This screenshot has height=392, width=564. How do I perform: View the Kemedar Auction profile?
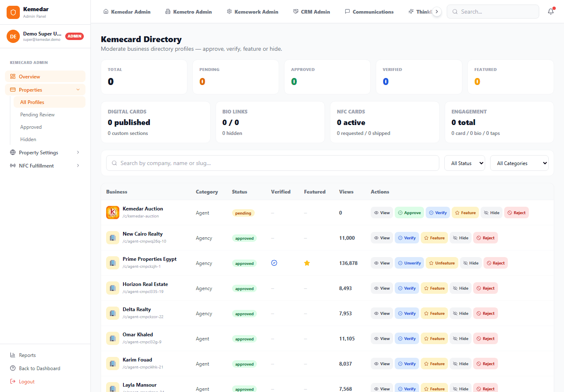tap(382, 213)
